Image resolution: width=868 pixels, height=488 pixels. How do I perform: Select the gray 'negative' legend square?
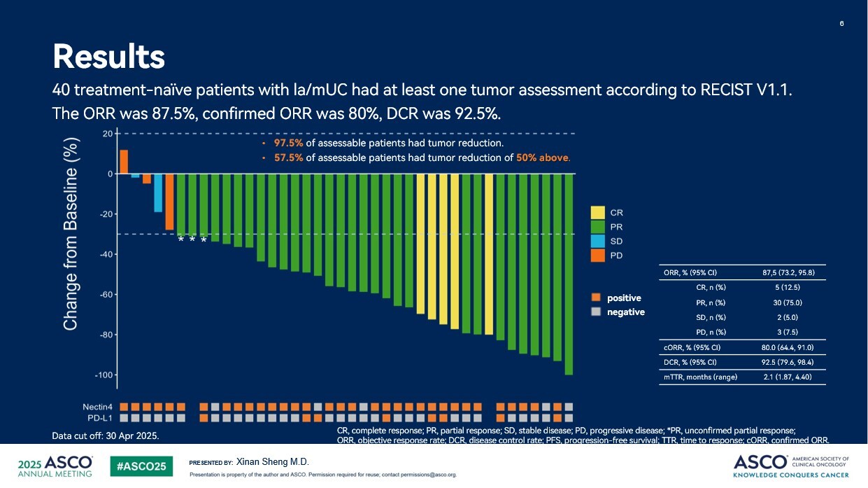pos(595,312)
